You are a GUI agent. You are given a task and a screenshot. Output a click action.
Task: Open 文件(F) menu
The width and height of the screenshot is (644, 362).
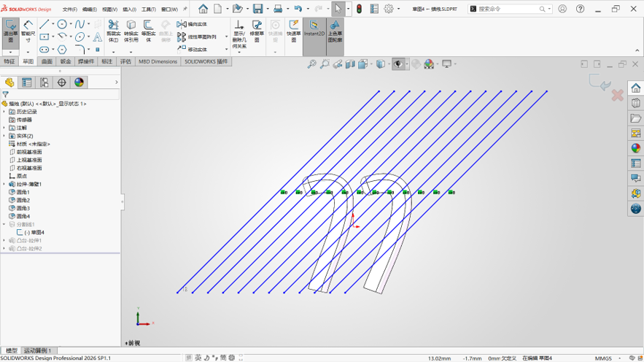coord(70,9)
